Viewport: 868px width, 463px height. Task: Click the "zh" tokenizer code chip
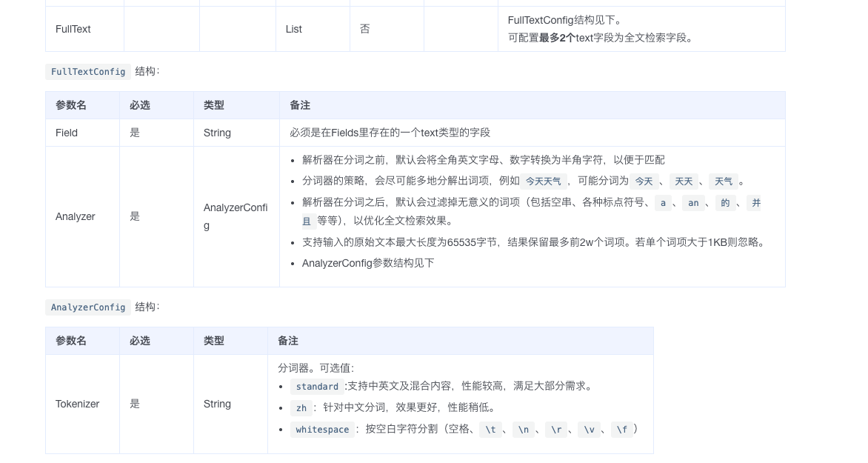301,408
